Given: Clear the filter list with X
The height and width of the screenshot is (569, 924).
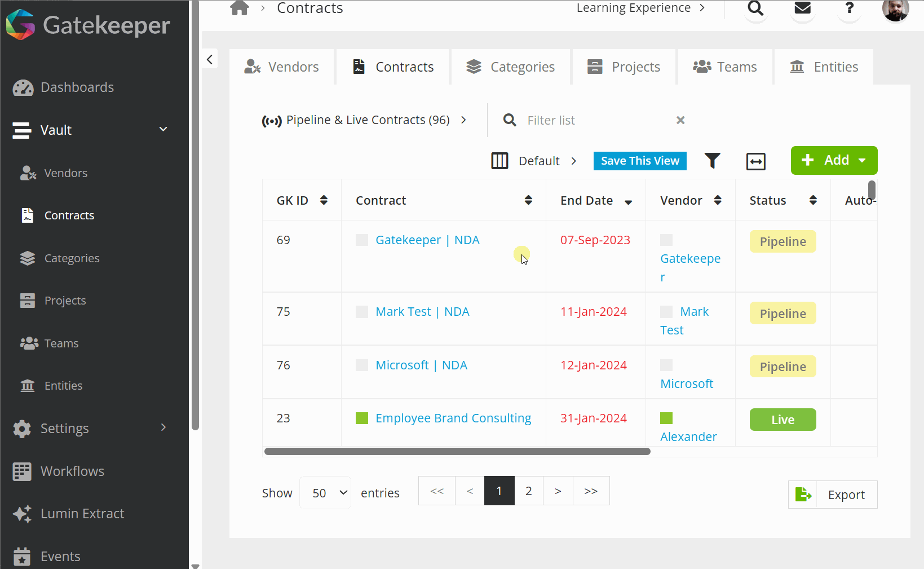Looking at the screenshot, I should pyautogui.click(x=680, y=120).
